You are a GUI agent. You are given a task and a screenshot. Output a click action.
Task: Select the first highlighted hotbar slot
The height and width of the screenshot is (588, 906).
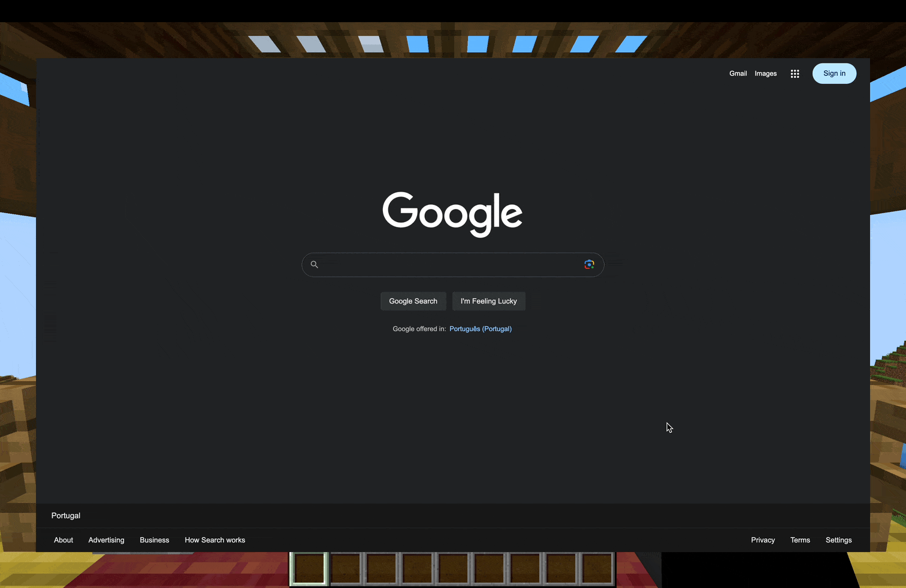coord(309,568)
